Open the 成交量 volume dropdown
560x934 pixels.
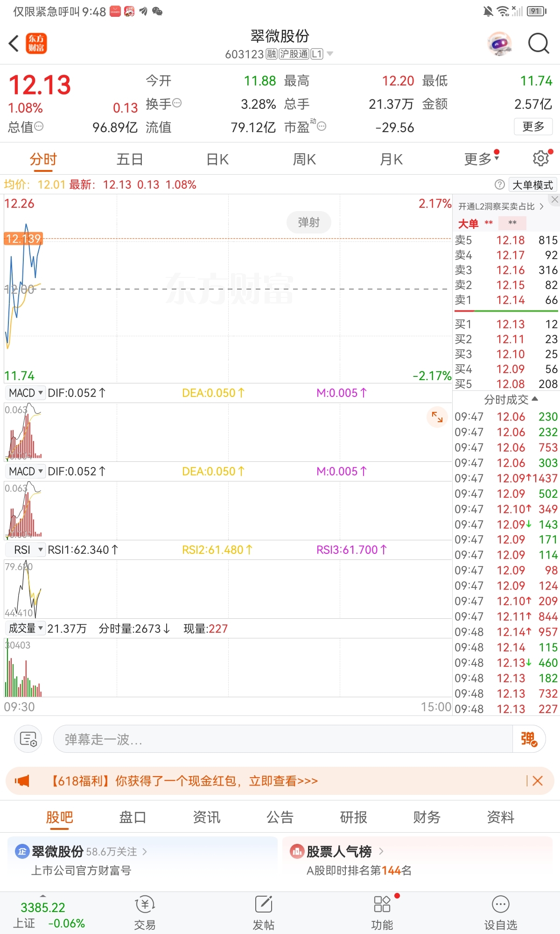(26, 628)
